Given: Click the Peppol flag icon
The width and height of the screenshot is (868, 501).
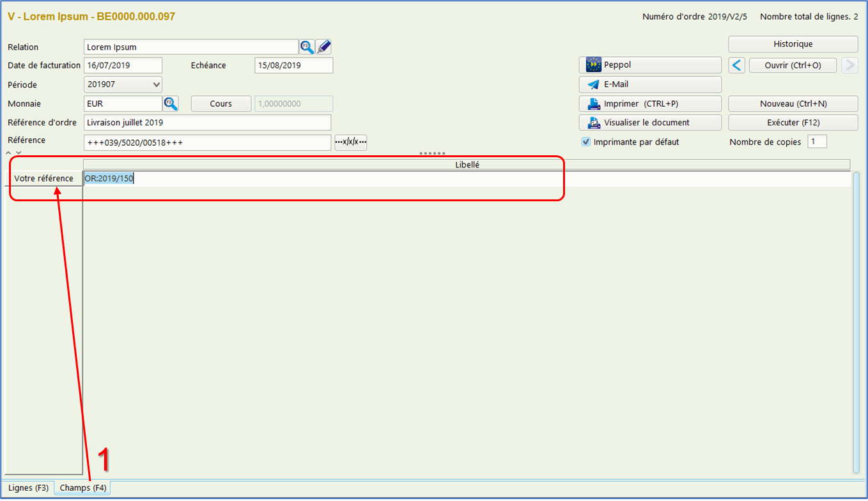Looking at the screenshot, I should coord(594,65).
